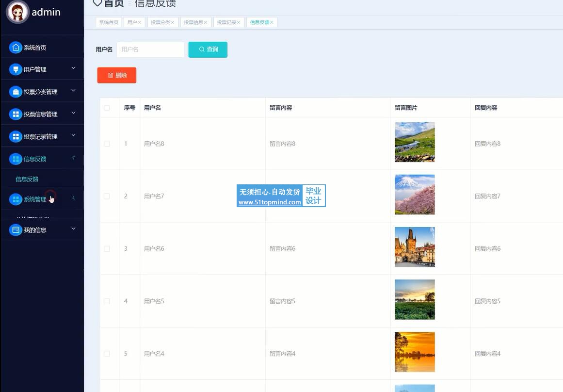Click the 用户名6 cell
The height and width of the screenshot is (392, 563).
pos(154,248)
